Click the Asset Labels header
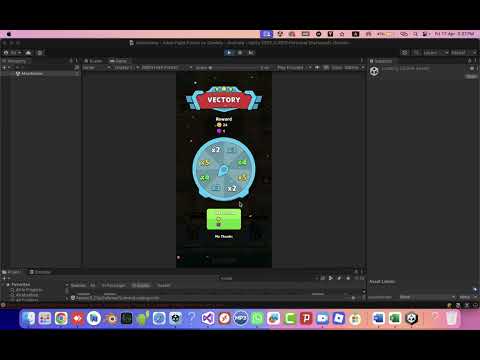Screen dimensions: 480x360 tap(382, 282)
